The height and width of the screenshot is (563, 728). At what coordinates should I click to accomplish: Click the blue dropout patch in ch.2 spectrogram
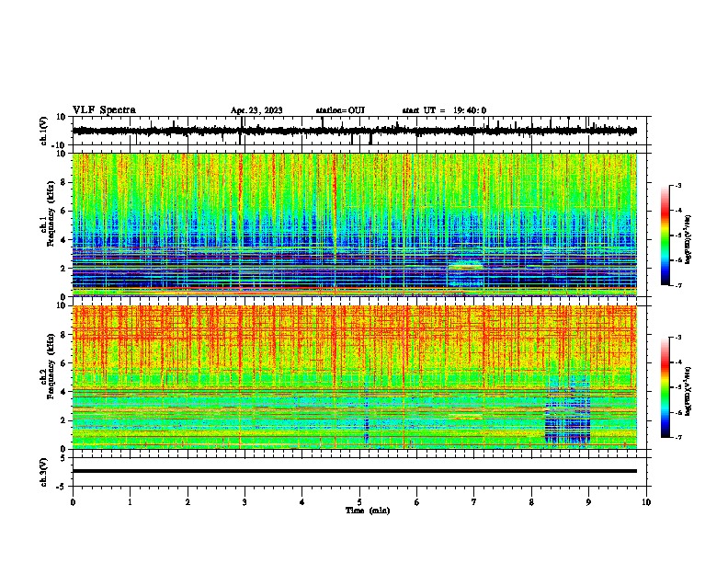pyautogui.click(x=567, y=410)
